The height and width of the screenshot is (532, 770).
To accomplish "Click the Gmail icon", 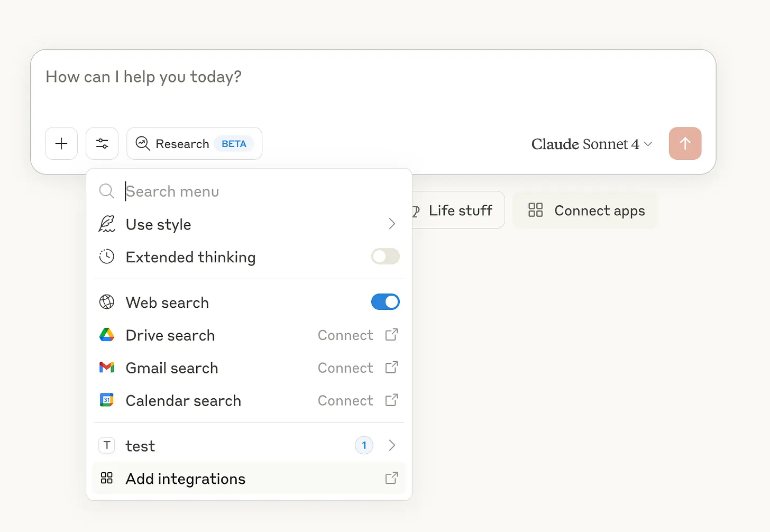I will pos(107,367).
